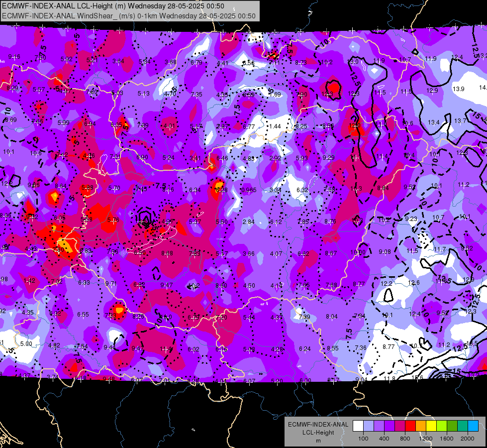Click the wind shear value 9.23
This screenshot has width=487, height=448.
411,219
